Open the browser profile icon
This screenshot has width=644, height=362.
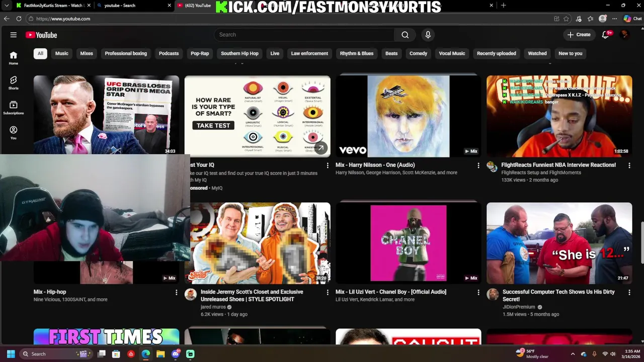point(603,19)
